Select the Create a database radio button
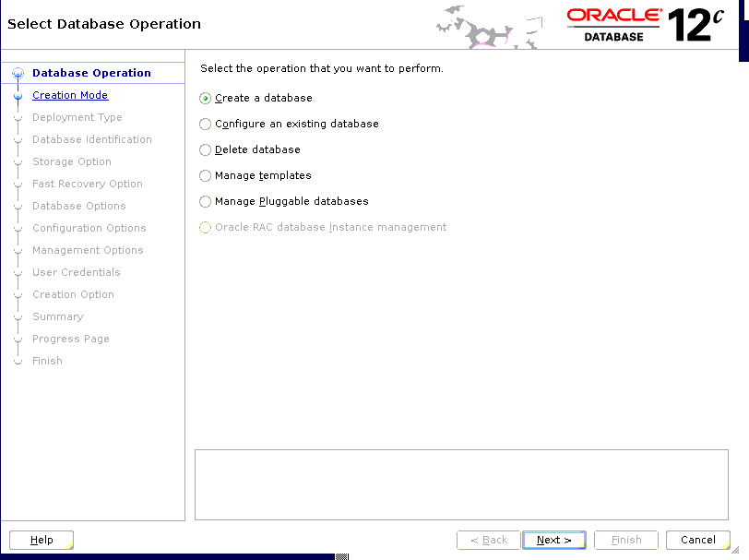The image size is (749, 560). coord(206,98)
